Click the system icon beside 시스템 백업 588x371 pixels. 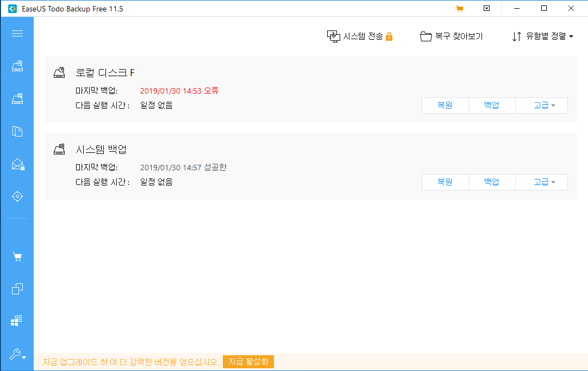point(59,149)
